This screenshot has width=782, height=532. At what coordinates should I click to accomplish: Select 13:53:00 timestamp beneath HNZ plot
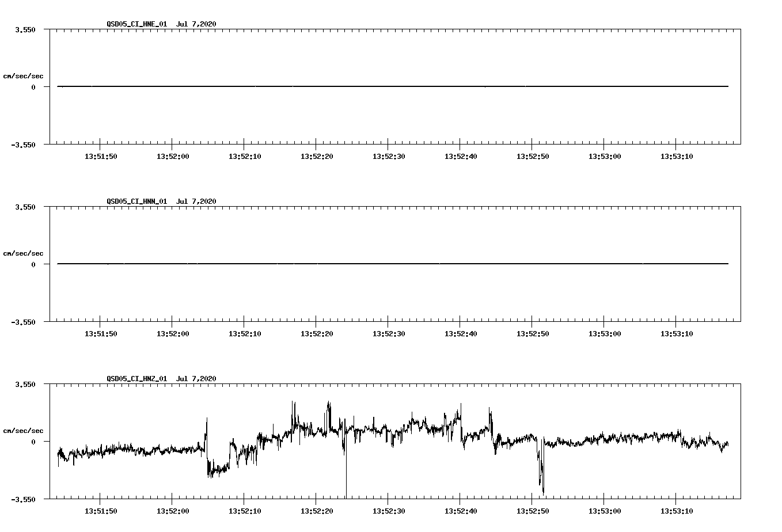pyautogui.click(x=605, y=511)
